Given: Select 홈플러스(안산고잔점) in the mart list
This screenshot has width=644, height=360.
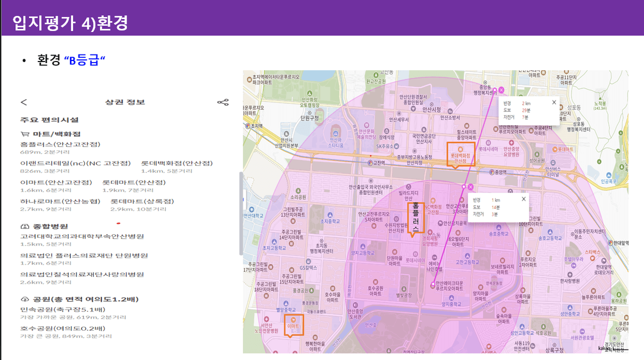Looking at the screenshot, I should (x=61, y=144).
